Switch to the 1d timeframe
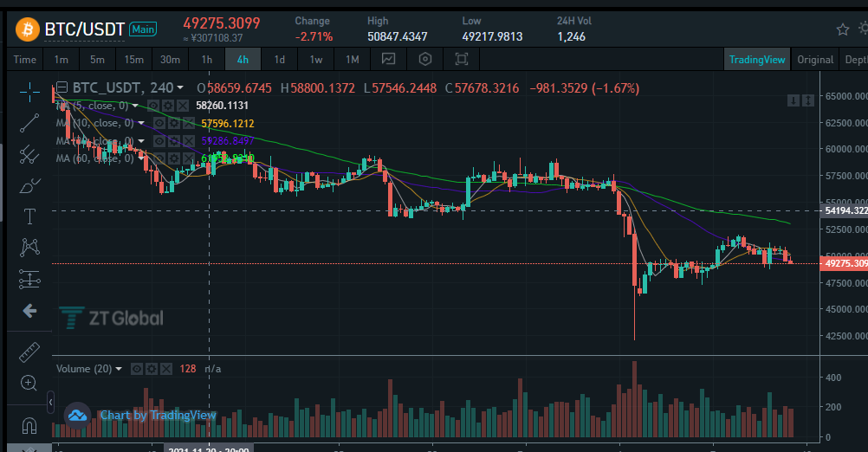Screen dimensions: 868x452 coord(280,59)
